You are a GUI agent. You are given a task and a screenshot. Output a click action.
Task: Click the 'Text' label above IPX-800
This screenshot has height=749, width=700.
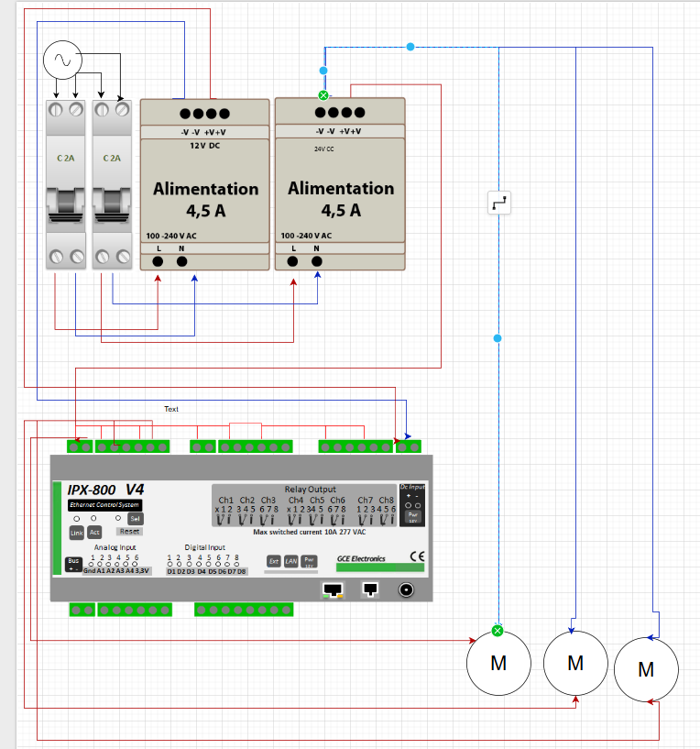171,409
